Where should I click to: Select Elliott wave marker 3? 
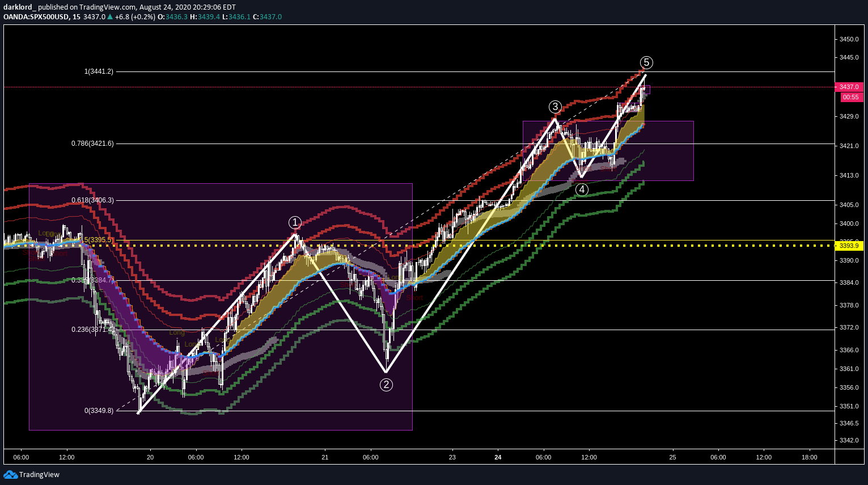click(555, 106)
